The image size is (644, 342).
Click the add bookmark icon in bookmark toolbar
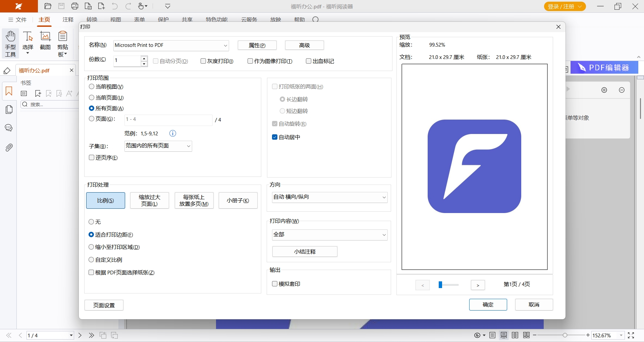point(38,93)
